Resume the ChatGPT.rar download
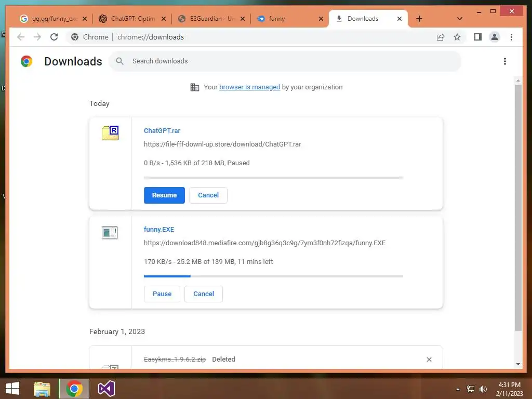Image resolution: width=532 pixels, height=399 pixels. (x=164, y=195)
